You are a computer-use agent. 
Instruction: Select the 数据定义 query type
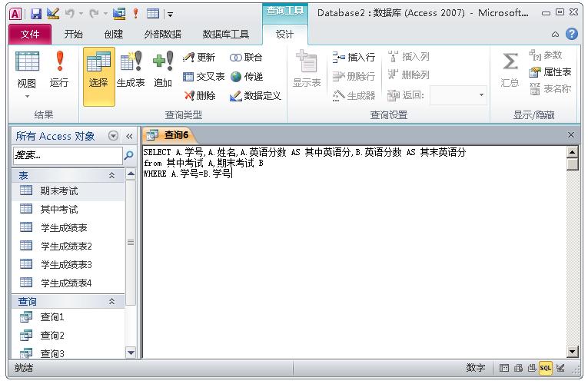255,96
